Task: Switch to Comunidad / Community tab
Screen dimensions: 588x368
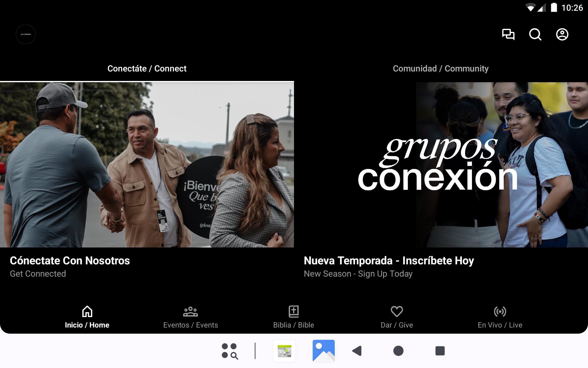Action: tap(440, 69)
